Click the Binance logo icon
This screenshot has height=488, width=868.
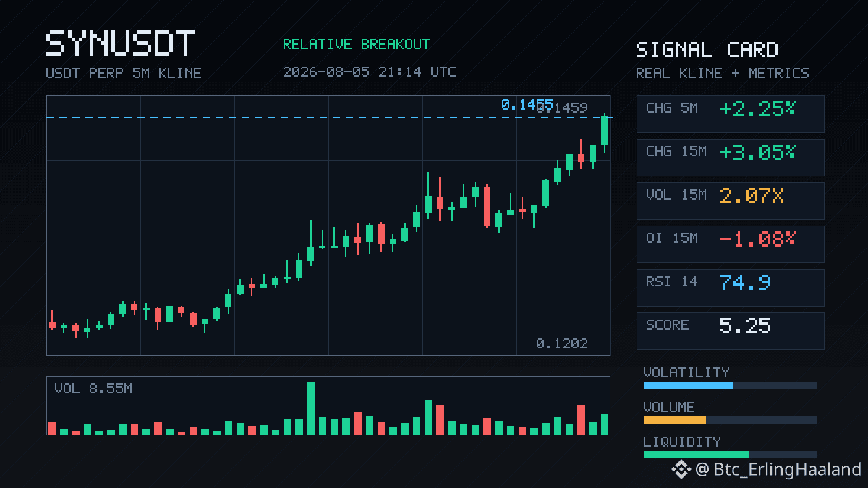[x=681, y=470]
